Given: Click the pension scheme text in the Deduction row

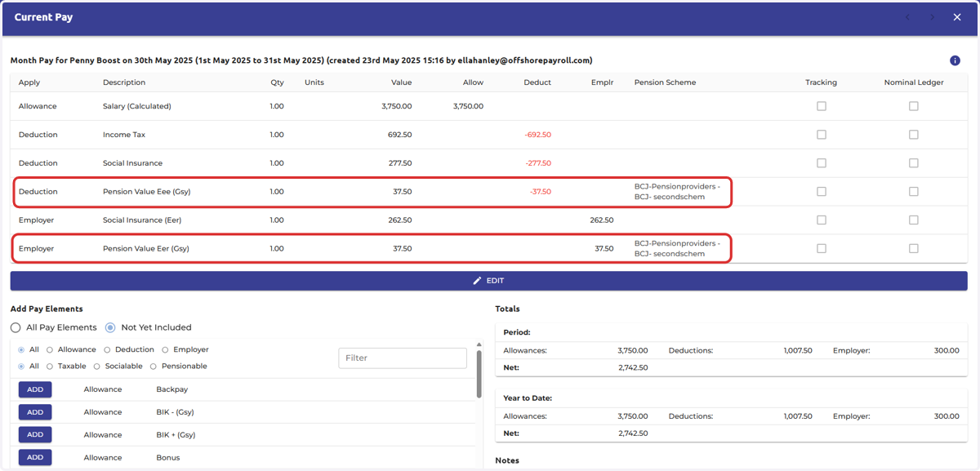Looking at the screenshot, I should pos(677,192).
